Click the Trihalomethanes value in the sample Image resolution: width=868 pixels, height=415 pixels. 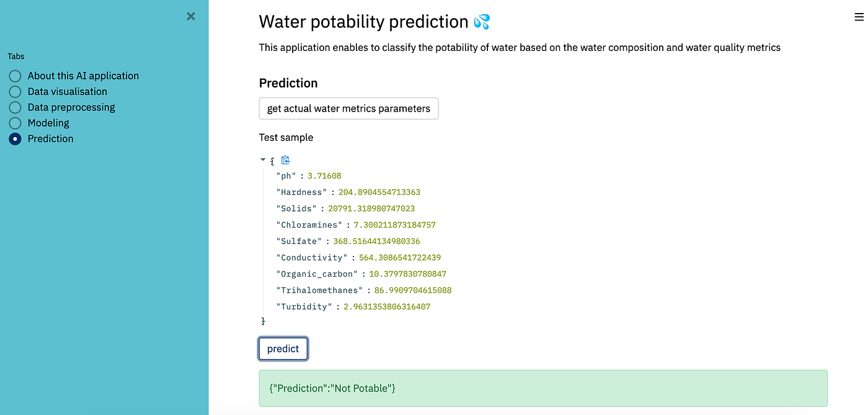[x=413, y=290]
